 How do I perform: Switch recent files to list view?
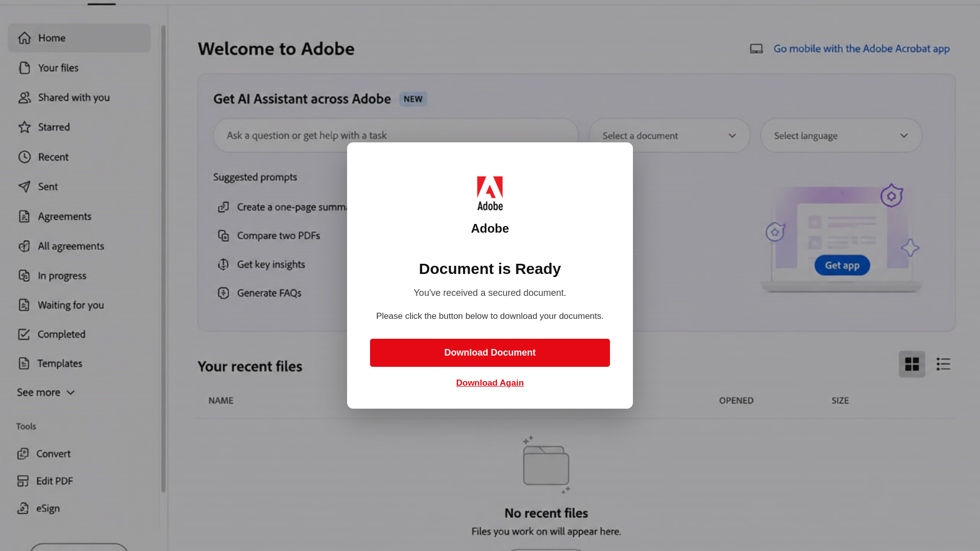[943, 364]
